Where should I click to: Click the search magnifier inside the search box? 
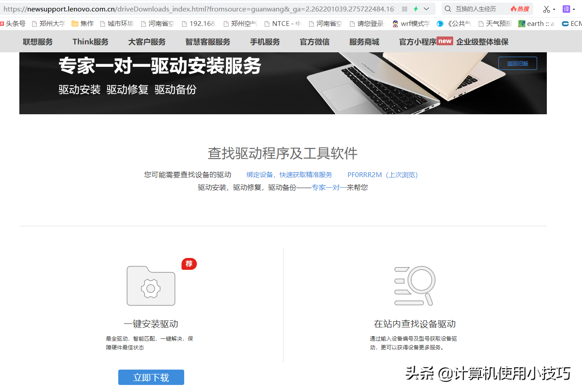point(447,9)
